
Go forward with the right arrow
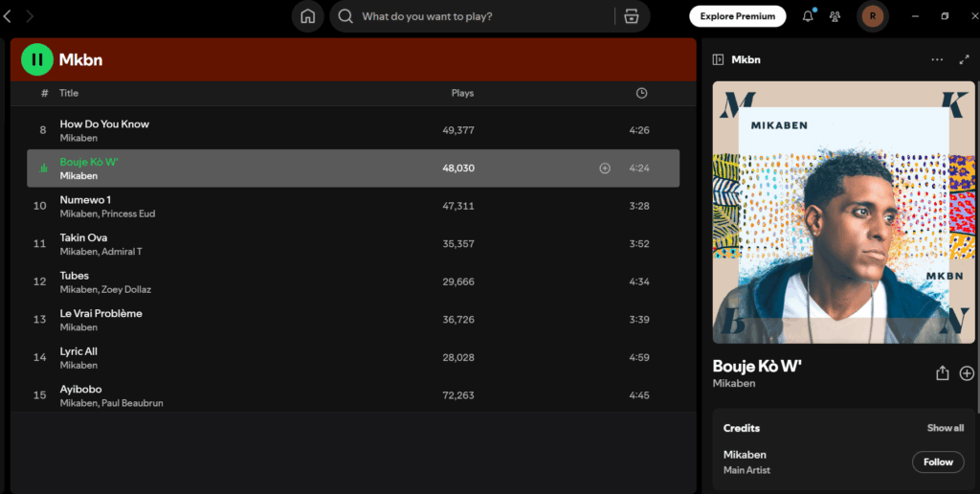click(30, 16)
